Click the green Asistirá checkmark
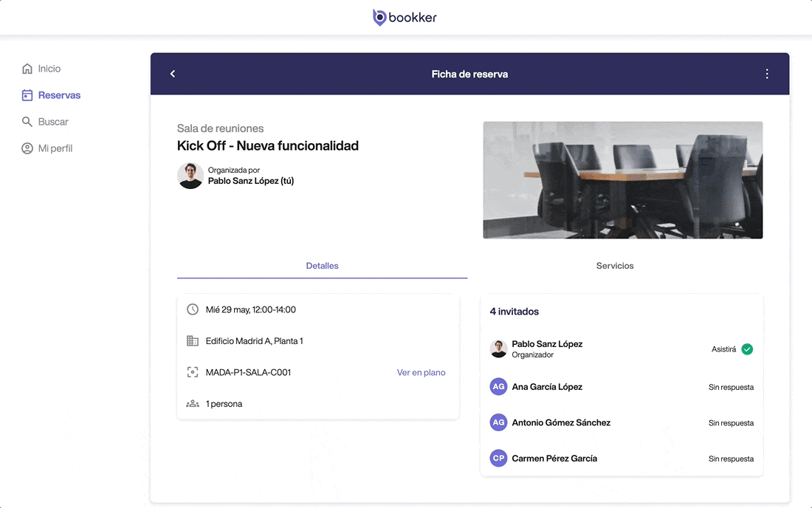 (747, 349)
